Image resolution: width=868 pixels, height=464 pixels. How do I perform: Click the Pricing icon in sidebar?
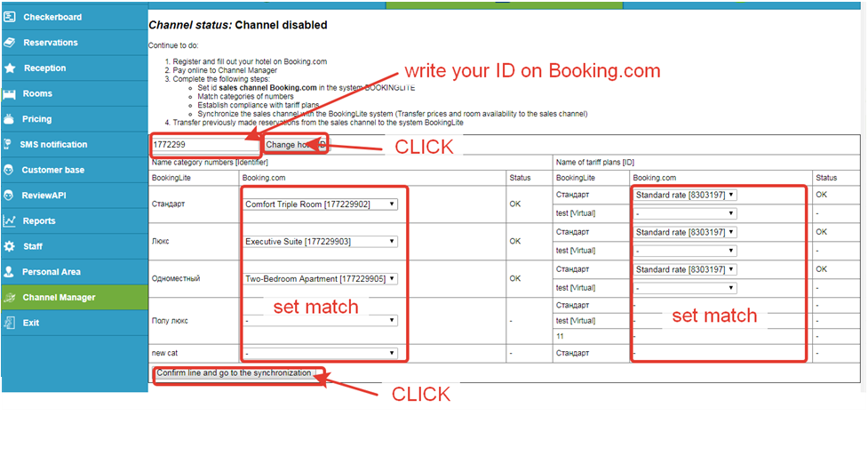(10, 119)
